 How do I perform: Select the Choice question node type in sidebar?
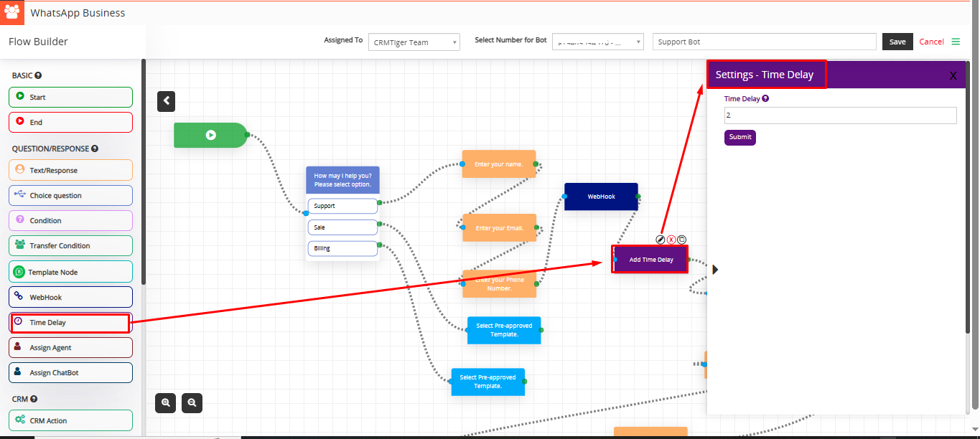[x=70, y=195]
